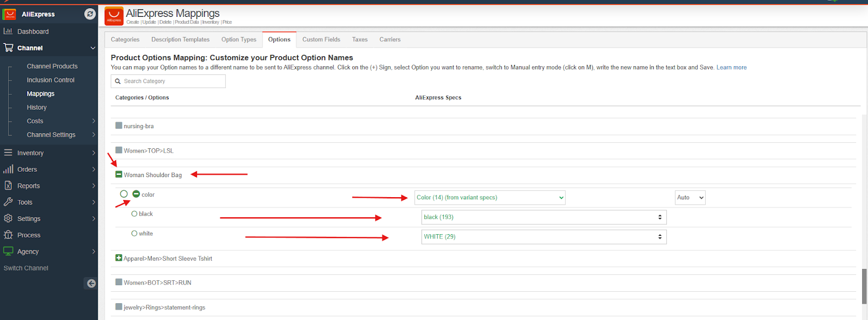Select the radio circle next to color
Viewport: 868px width, 320px height.
click(124, 194)
